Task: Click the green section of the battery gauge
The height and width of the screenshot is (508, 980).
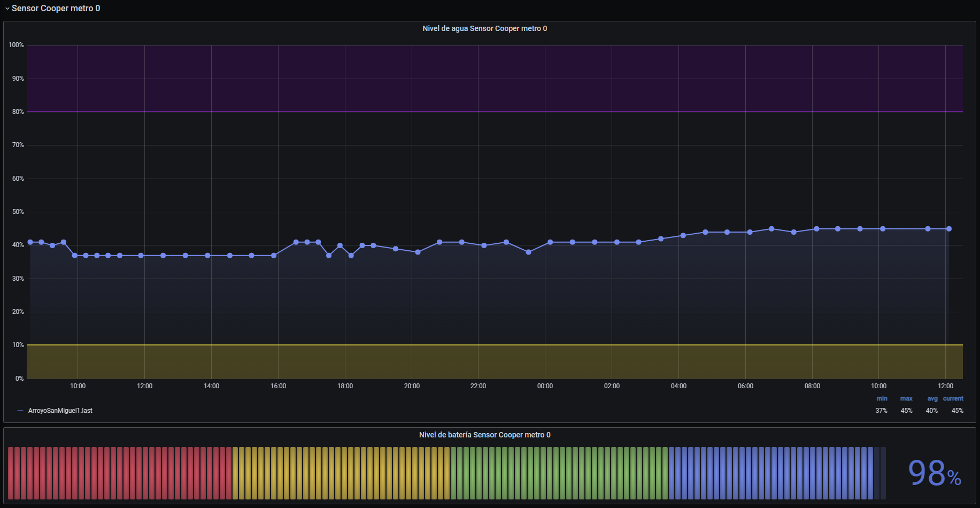Action: pyautogui.click(x=559, y=473)
